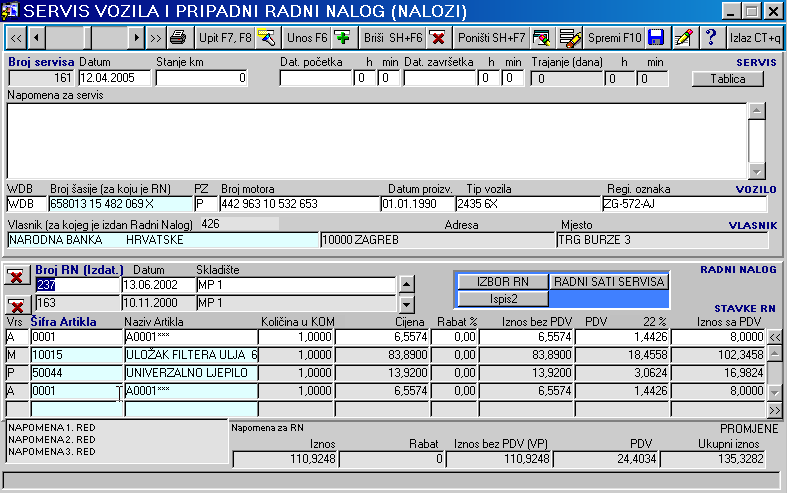Click the empty Šifra Artikla new row cell
This screenshot has width=787, height=493.
77,409
